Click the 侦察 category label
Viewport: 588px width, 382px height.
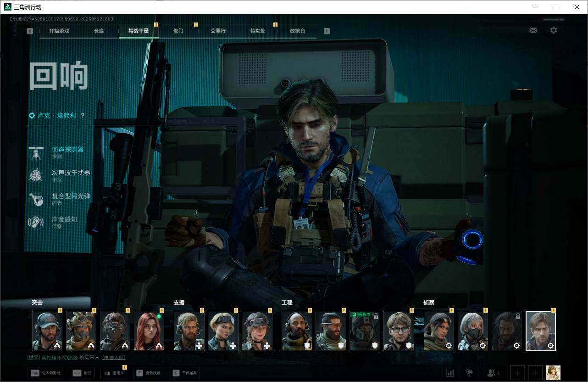click(429, 303)
